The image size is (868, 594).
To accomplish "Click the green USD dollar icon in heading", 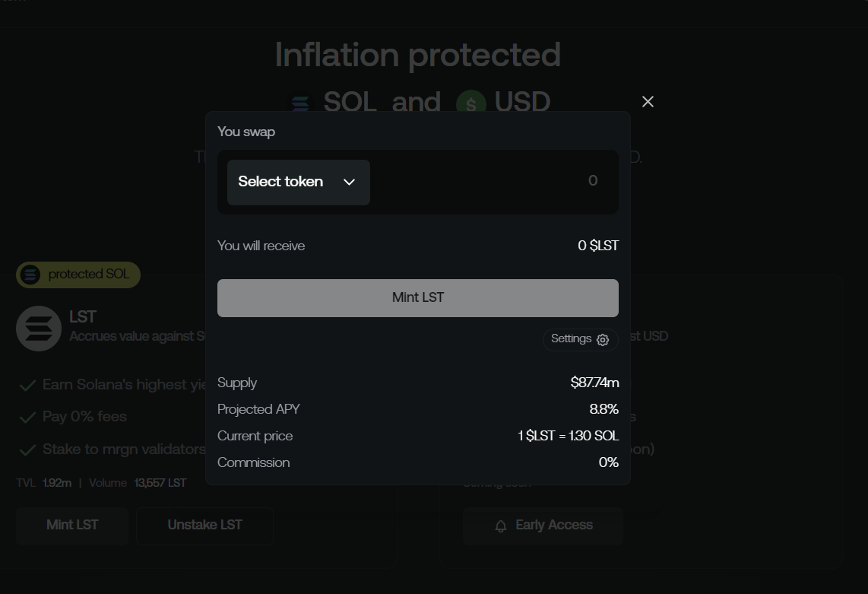I will click(470, 104).
